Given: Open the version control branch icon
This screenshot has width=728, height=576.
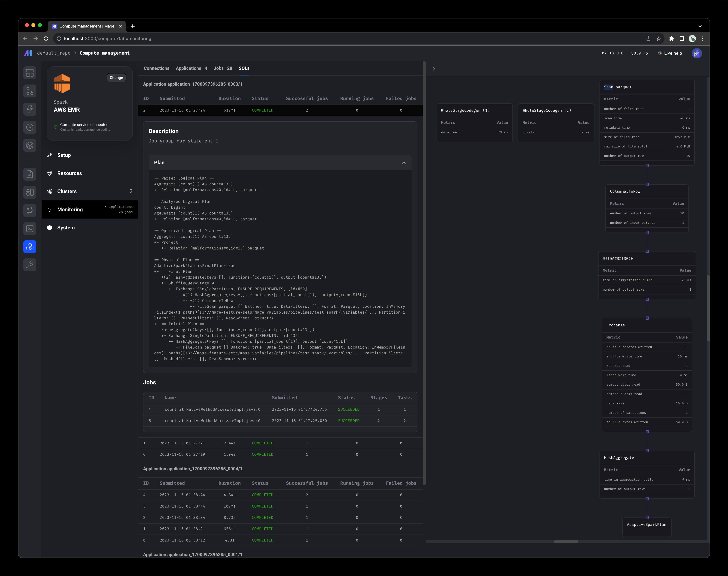Looking at the screenshot, I should 30,210.
